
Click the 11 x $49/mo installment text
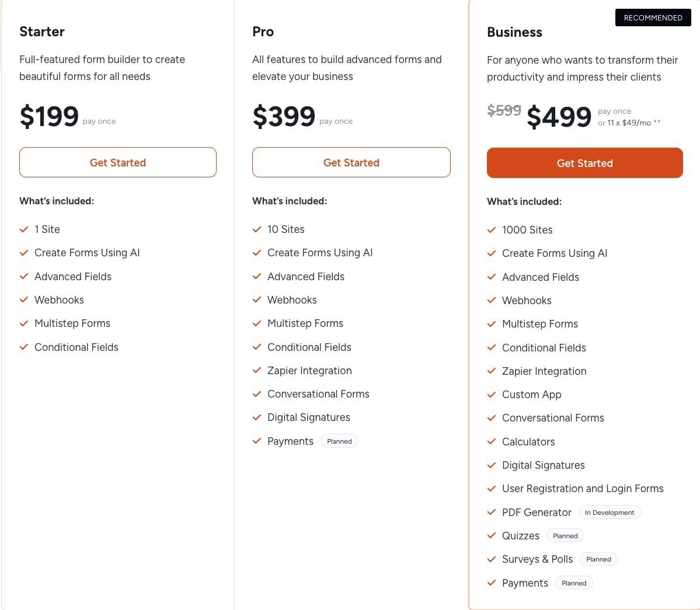click(x=629, y=123)
